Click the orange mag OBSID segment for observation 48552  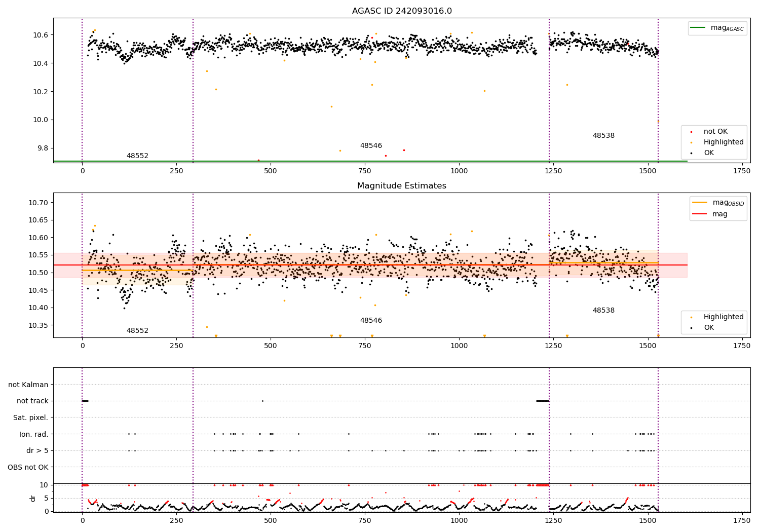(x=137, y=270)
